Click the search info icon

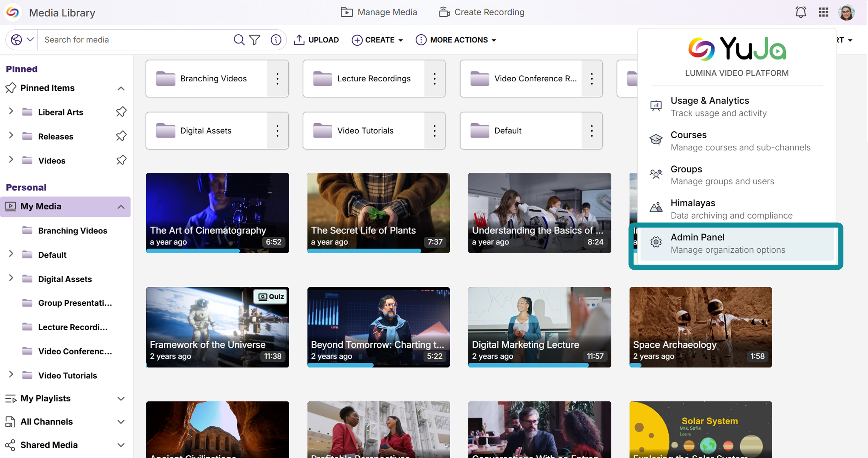click(x=276, y=40)
